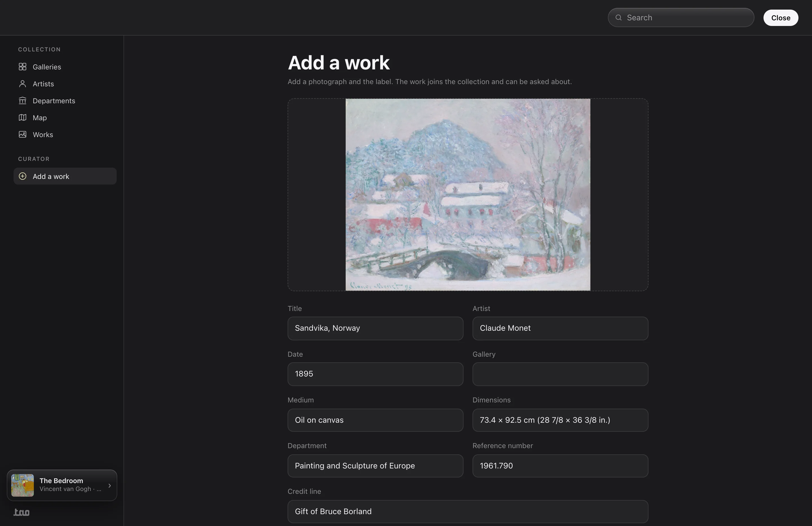Click the plus icon beside Add a work
Viewport: 812px width, 526px height.
tap(23, 176)
